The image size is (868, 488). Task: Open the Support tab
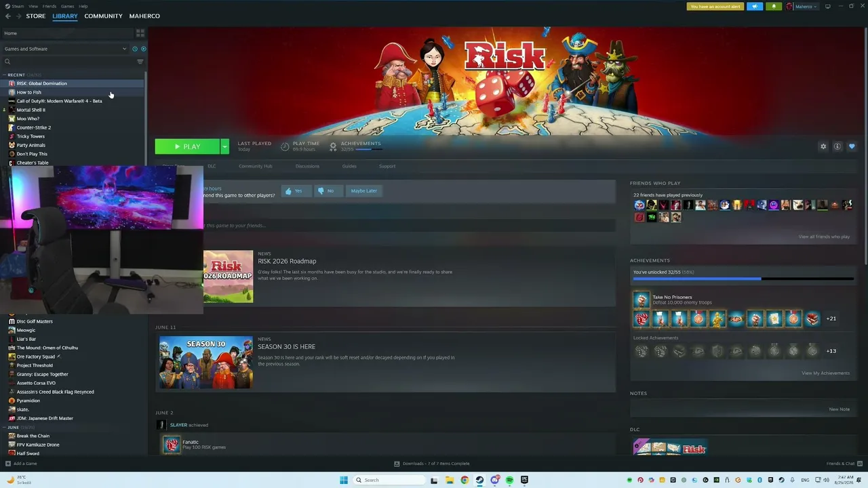(x=387, y=166)
